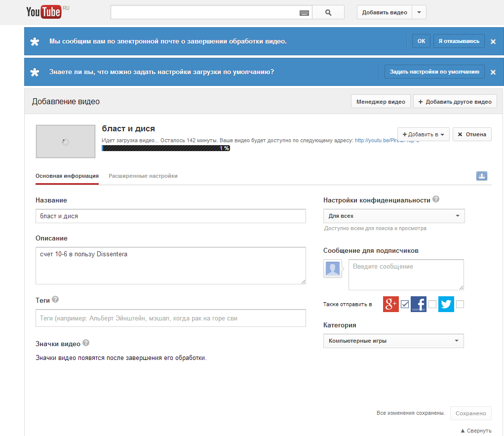Click the subscriber message avatar icon
The height and width of the screenshot is (436, 504).
(x=333, y=269)
